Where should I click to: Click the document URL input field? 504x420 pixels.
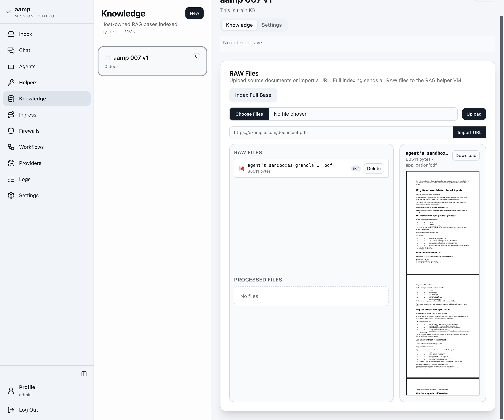(341, 132)
